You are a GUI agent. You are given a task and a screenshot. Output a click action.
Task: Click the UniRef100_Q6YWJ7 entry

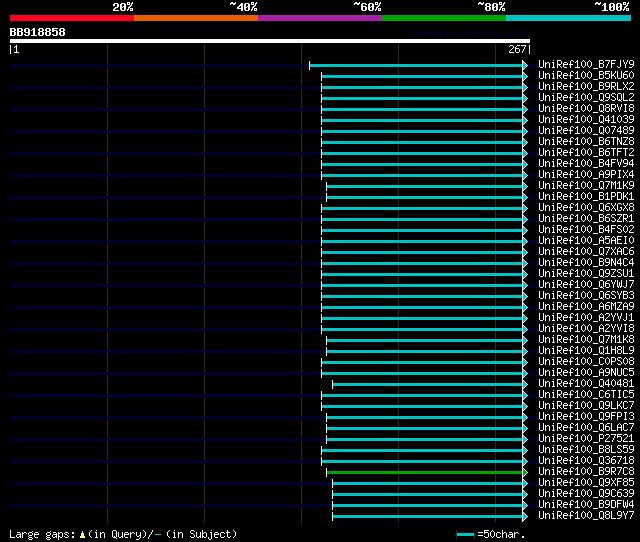tap(586, 284)
